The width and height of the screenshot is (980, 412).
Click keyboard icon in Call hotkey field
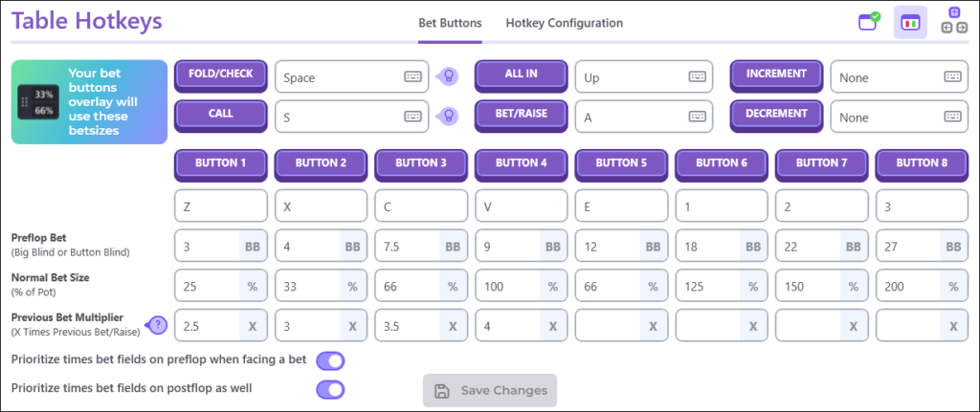click(412, 117)
